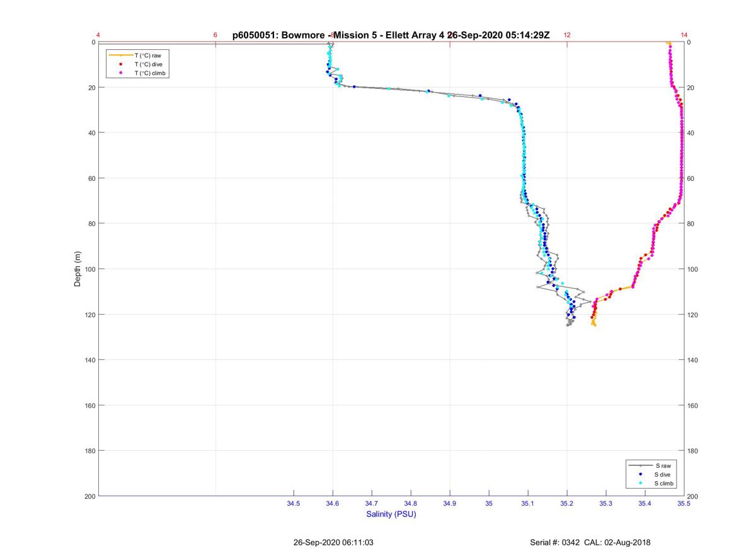Select the 34.9 salinity tick label
Image resolution: width=756 pixels, height=558 pixels.
point(450,504)
